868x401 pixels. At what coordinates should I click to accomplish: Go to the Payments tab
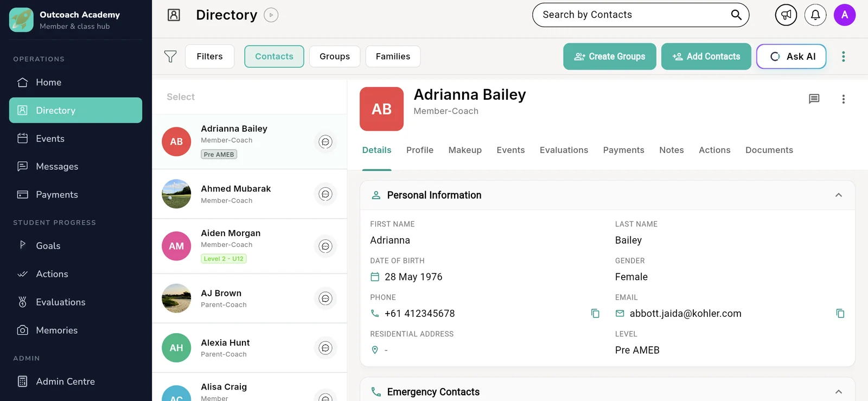click(x=624, y=150)
